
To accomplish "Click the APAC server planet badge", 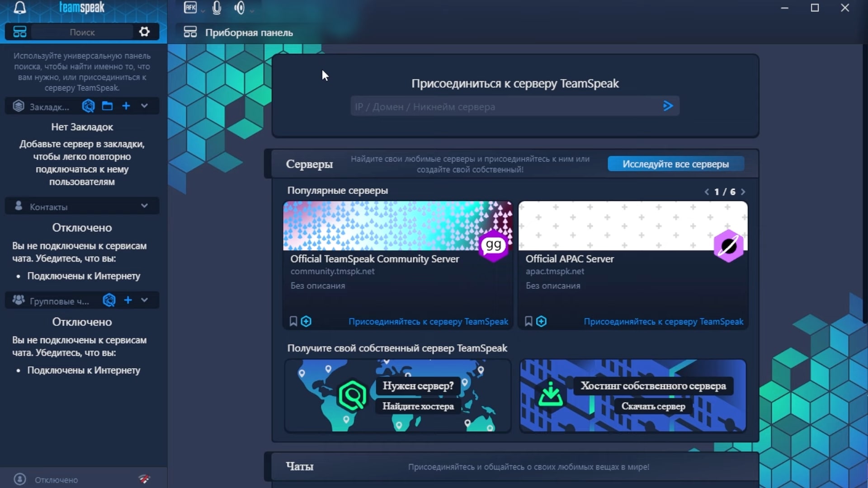I will click(729, 246).
